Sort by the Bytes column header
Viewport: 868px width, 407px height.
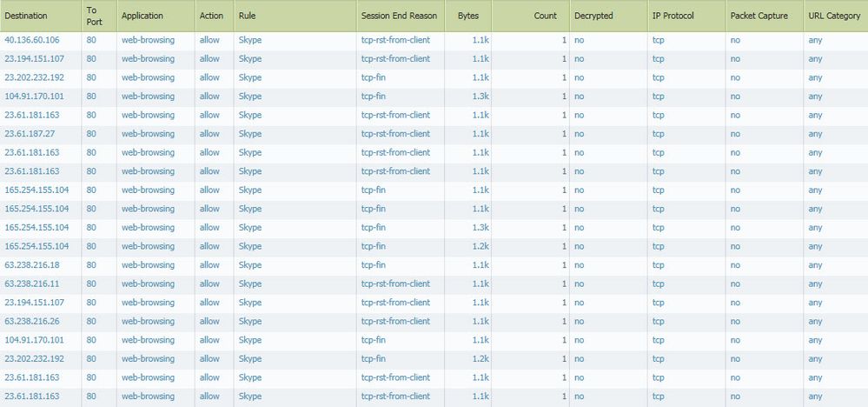[x=468, y=16]
